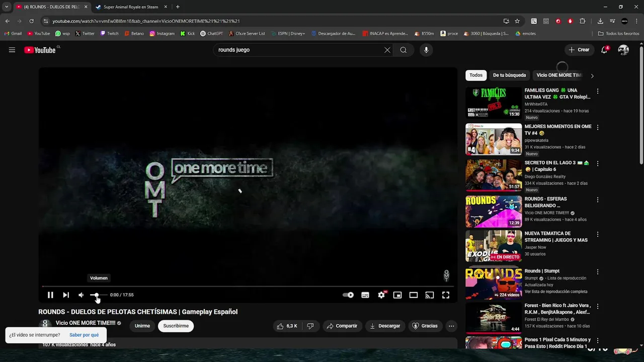Viewport: 644px width, 362px height.
Task: Click the page vertical scrollbar
Action: [x=641, y=105]
